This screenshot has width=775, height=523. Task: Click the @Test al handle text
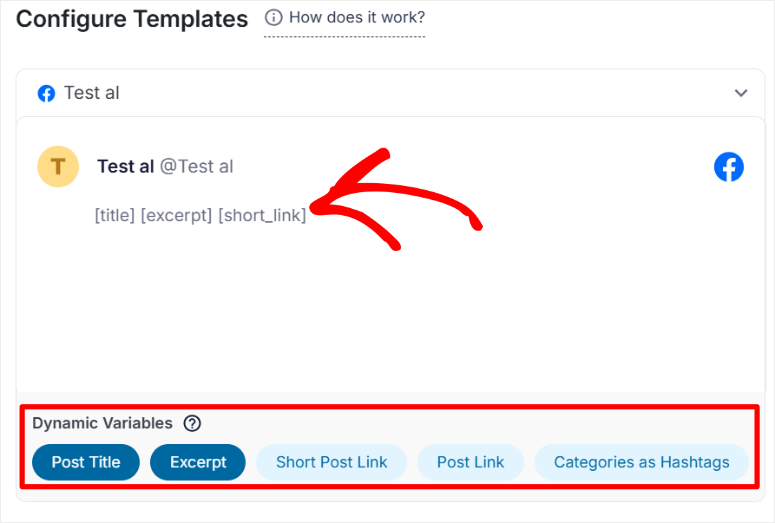197,166
